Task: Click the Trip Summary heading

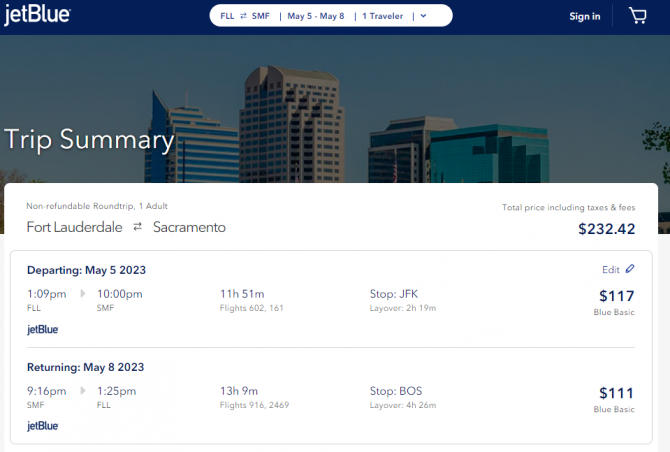Action: [89, 140]
